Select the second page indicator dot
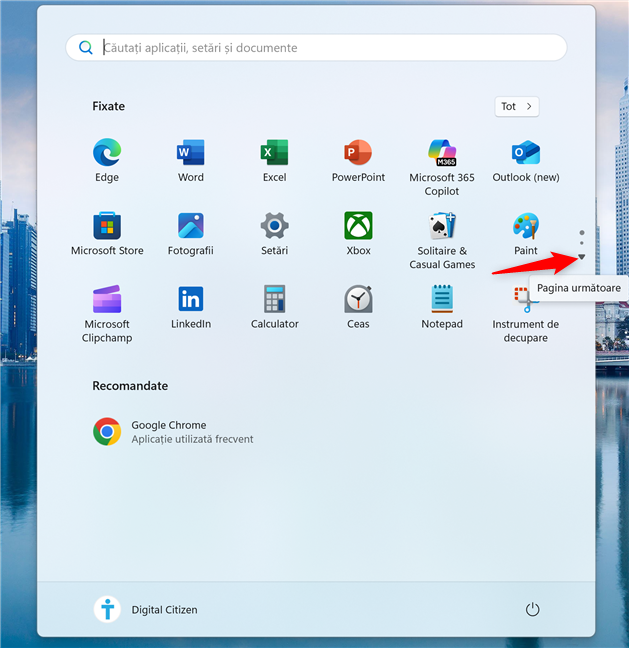Image resolution: width=629 pixels, height=648 pixels. (582, 243)
